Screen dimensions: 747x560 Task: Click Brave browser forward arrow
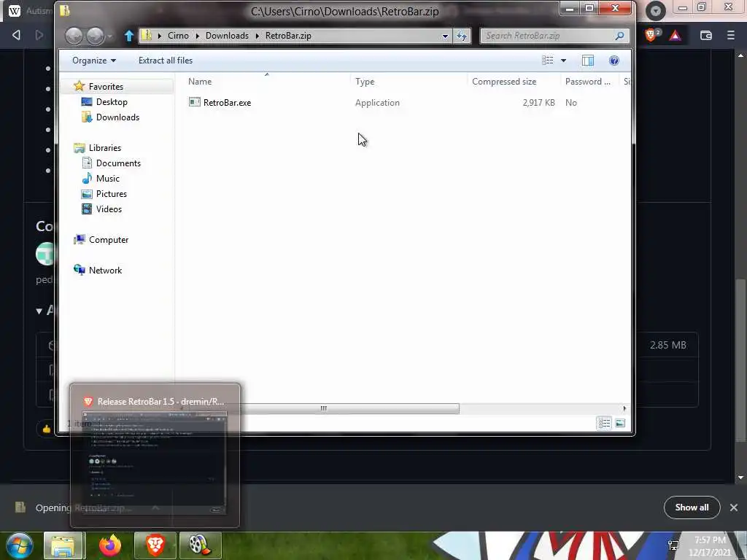pyautogui.click(x=39, y=35)
